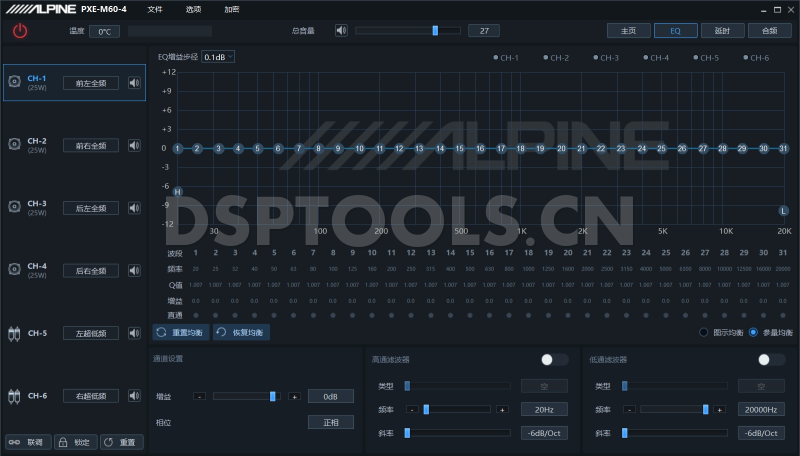Viewport: 800px width, 456px height.
Task: Open the 加密 menu
Action: pyautogui.click(x=232, y=9)
